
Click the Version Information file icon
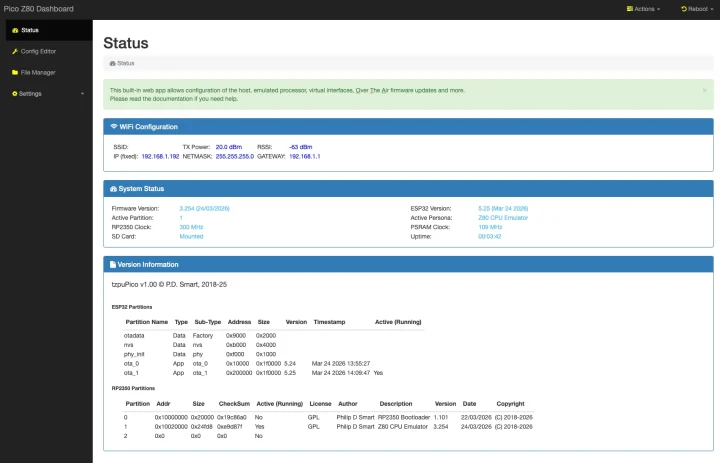[114, 265]
